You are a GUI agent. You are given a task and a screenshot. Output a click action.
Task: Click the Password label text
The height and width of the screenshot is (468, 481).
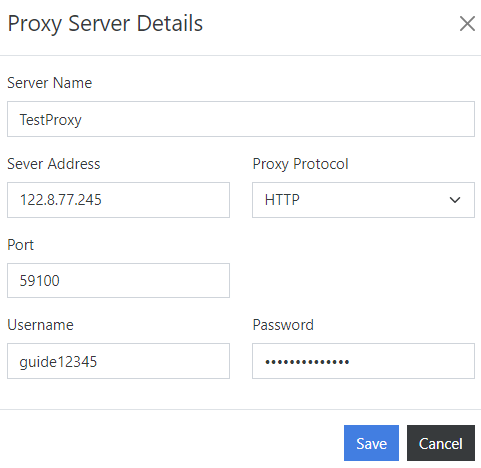(283, 325)
